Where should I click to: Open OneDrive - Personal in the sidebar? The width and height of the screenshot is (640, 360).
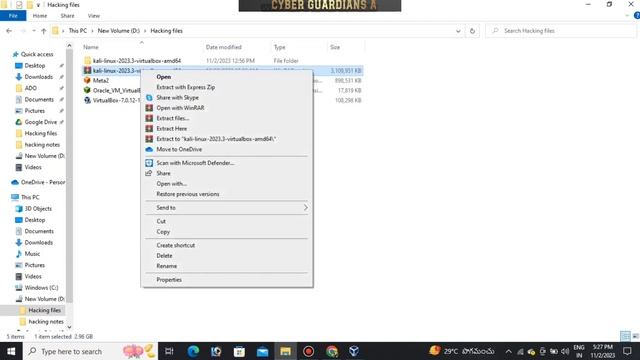(43, 182)
